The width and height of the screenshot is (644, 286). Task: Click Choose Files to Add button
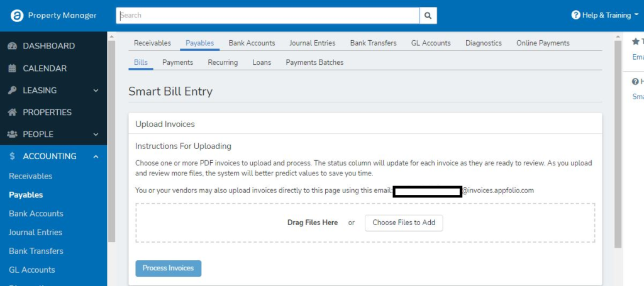tap(404, 223)
